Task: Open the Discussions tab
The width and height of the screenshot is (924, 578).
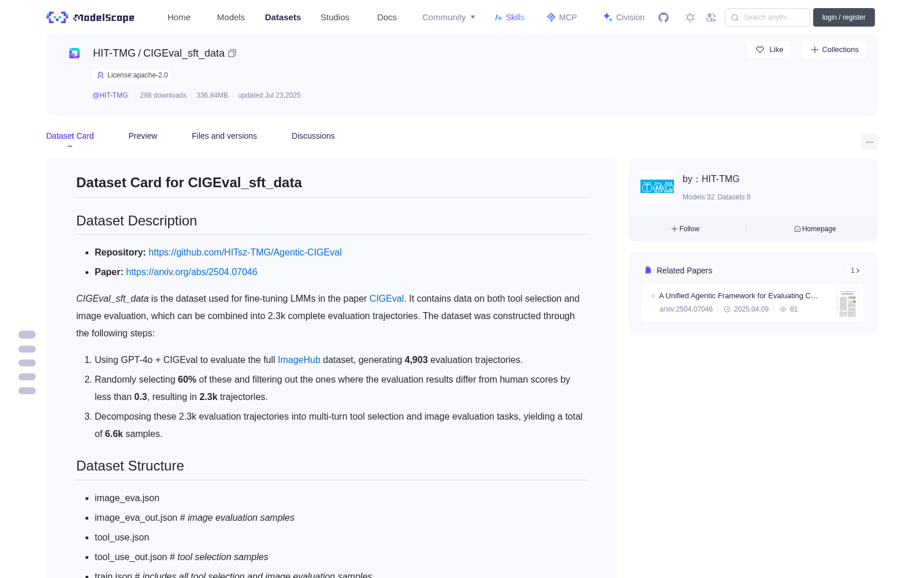Action: click(313, 136)
